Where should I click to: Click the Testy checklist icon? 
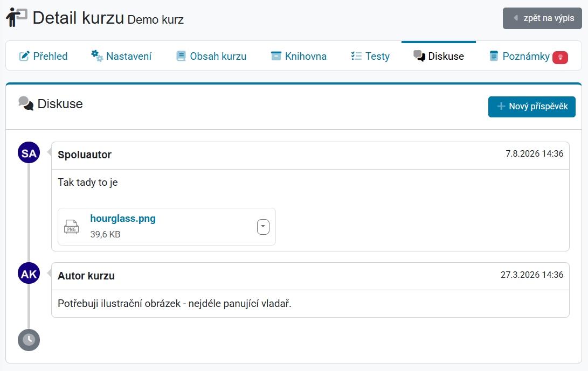point(356,56)
